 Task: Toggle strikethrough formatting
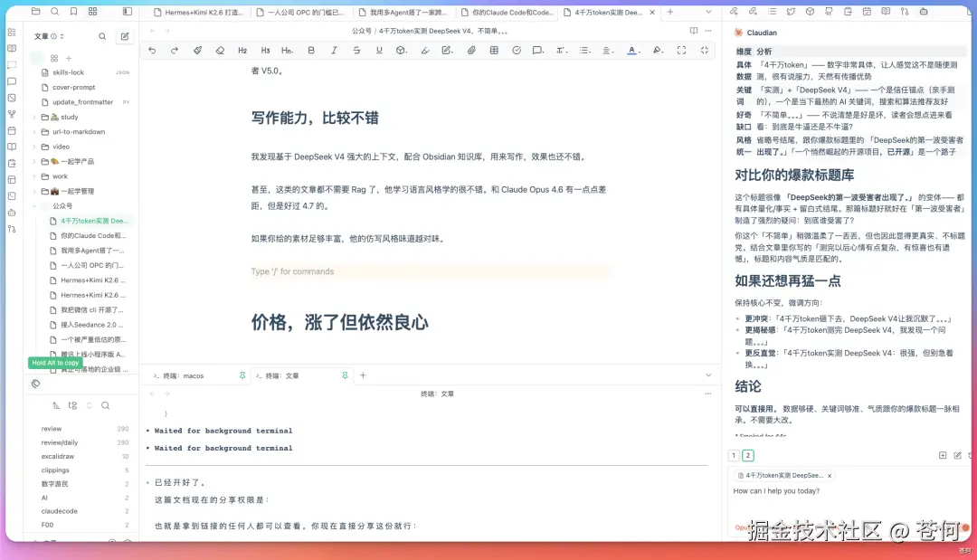(356, 51)
